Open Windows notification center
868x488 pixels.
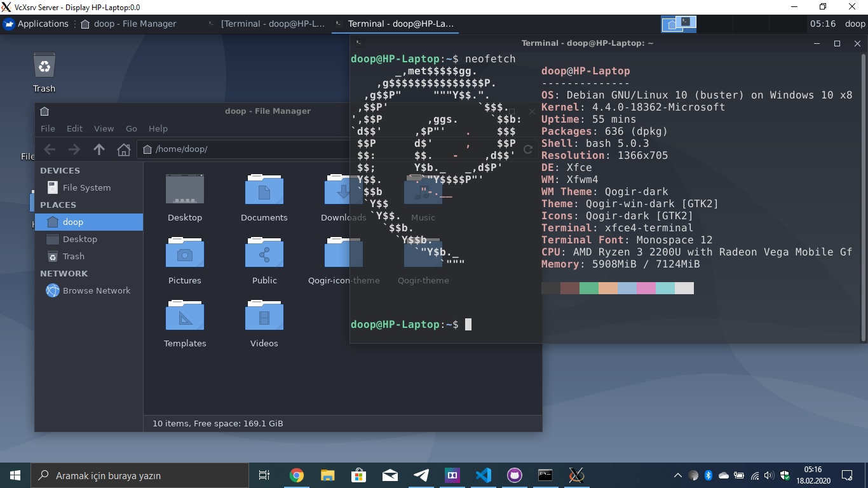(x=847, y=475)
